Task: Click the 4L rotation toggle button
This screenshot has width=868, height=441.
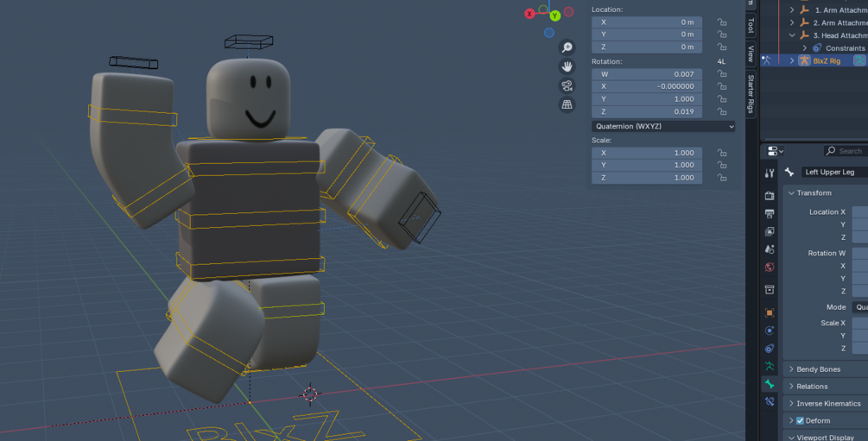Action: (x=721, y=61)
